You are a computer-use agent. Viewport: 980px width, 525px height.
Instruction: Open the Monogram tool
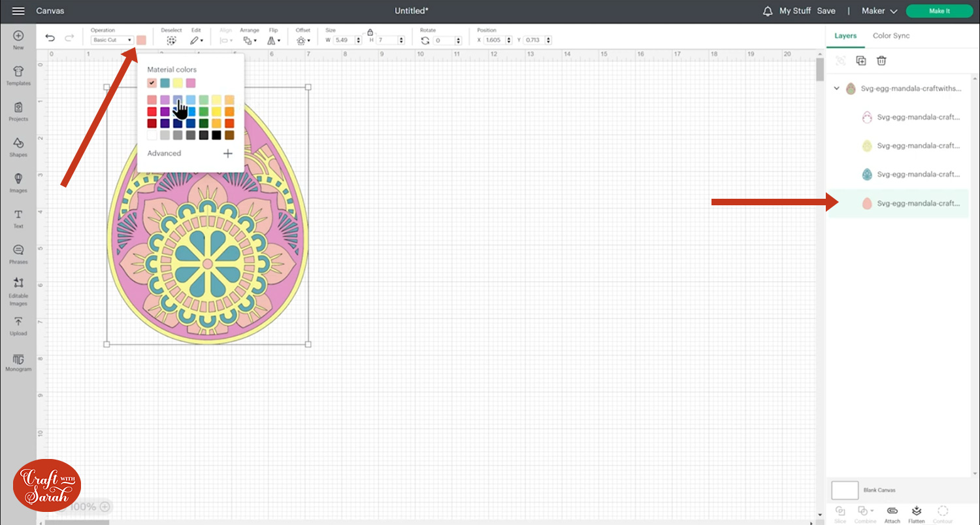pyautogui.click(x=18, y=363)
